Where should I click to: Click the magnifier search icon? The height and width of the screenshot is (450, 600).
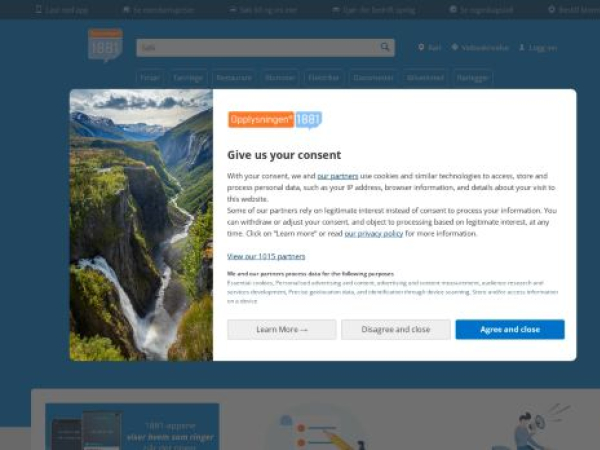(385, 47)
